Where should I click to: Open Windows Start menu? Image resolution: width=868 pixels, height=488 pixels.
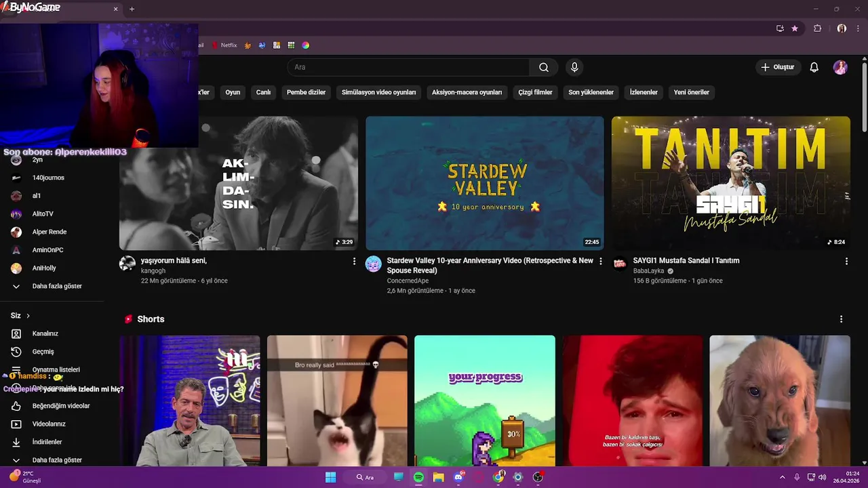pos(330,477)
